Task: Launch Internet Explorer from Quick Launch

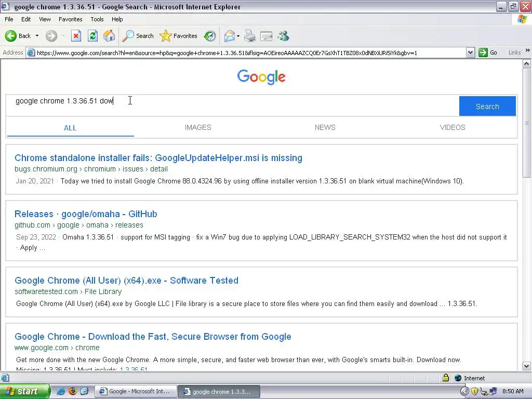Action: 61,391
